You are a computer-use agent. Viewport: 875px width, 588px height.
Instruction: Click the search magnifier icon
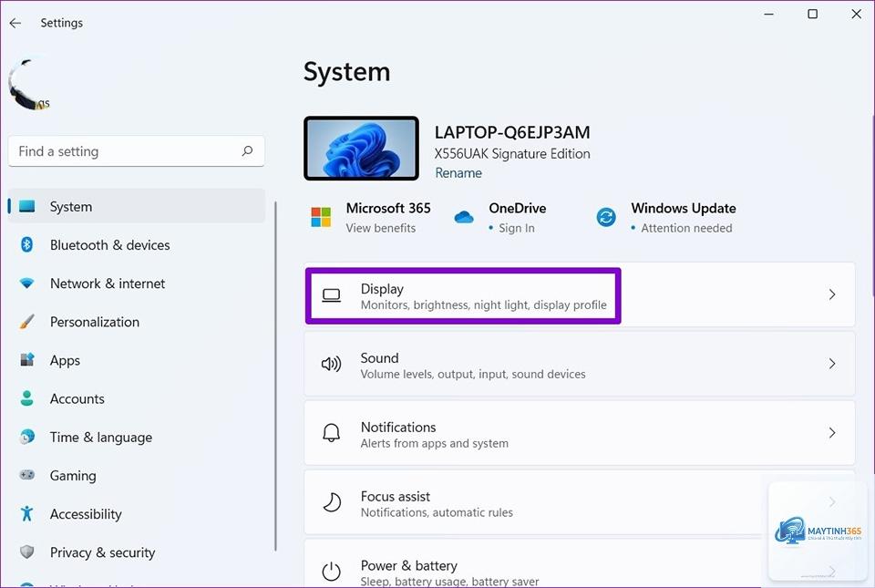pos(247,151)
